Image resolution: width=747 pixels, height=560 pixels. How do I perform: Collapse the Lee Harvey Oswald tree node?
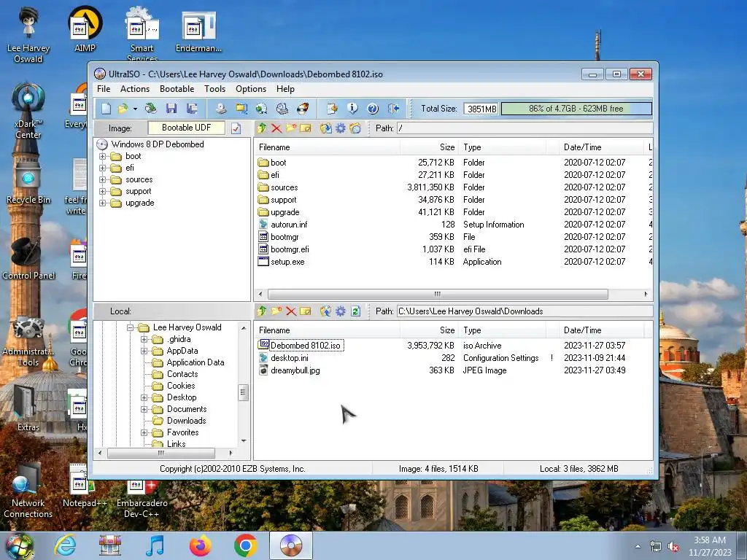(x=130, y=327)
